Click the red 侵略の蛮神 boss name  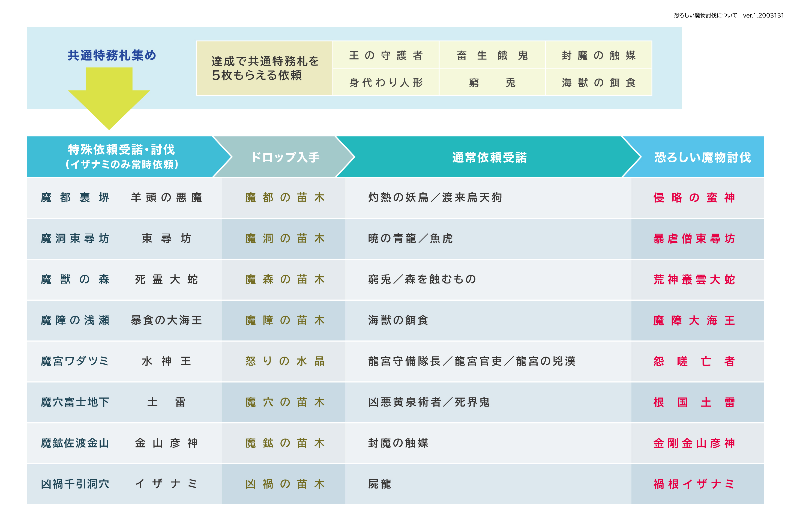click(x=694, y=198)
